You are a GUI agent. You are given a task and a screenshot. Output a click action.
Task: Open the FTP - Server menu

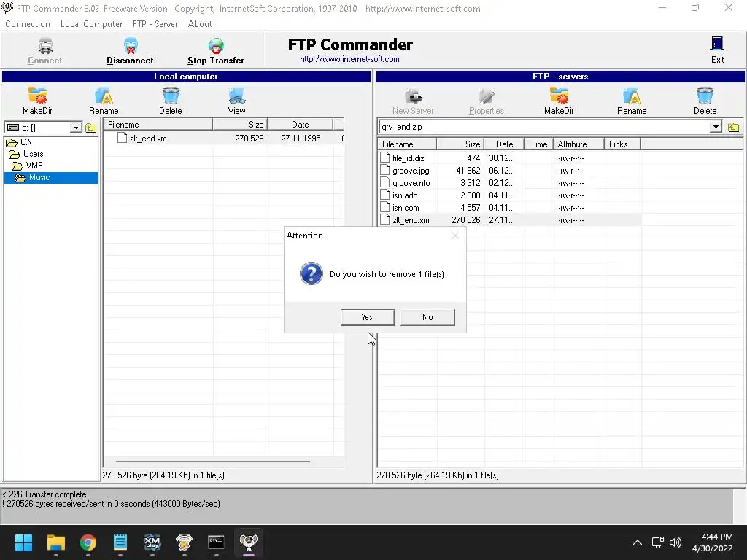155,24
